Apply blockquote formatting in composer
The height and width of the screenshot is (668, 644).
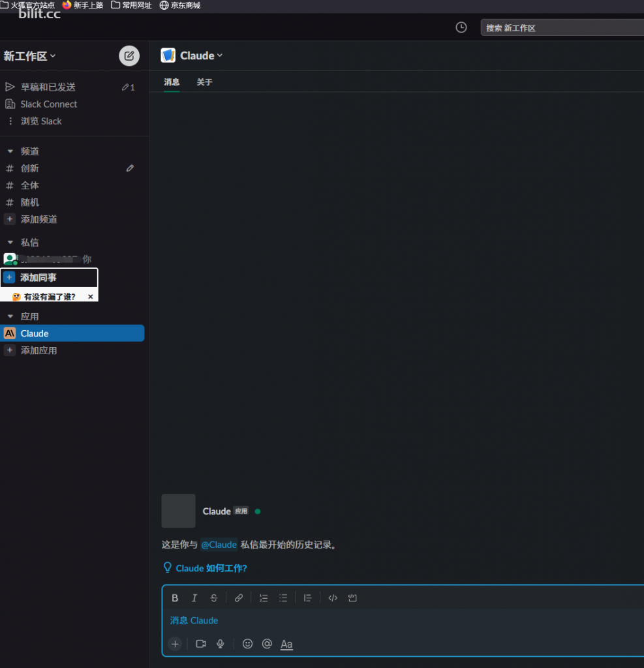(307, 598)
